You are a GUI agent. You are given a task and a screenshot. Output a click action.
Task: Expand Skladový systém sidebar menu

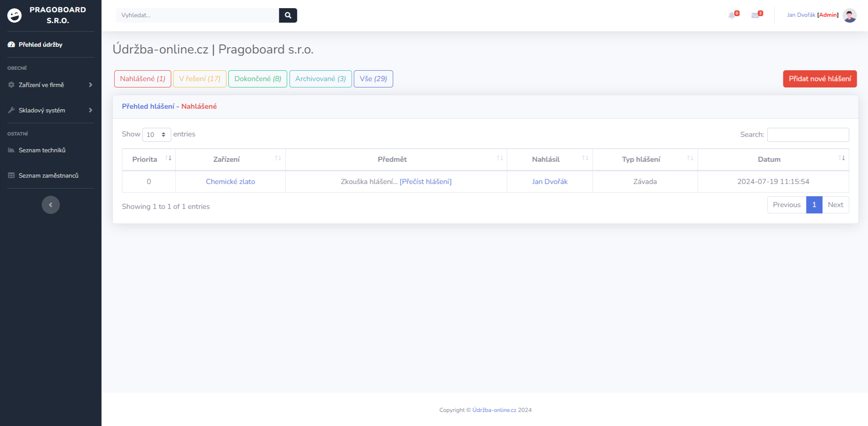point(51,110)
